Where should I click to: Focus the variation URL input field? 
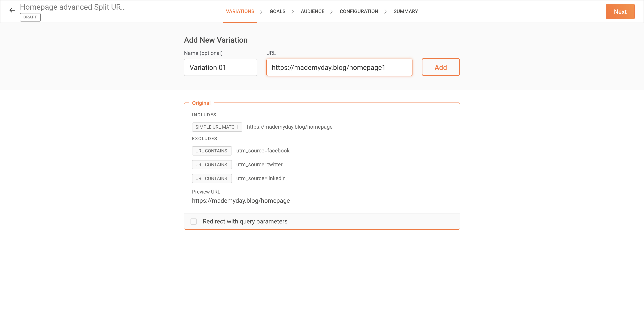pyautogui.click(x=339, y=67)
